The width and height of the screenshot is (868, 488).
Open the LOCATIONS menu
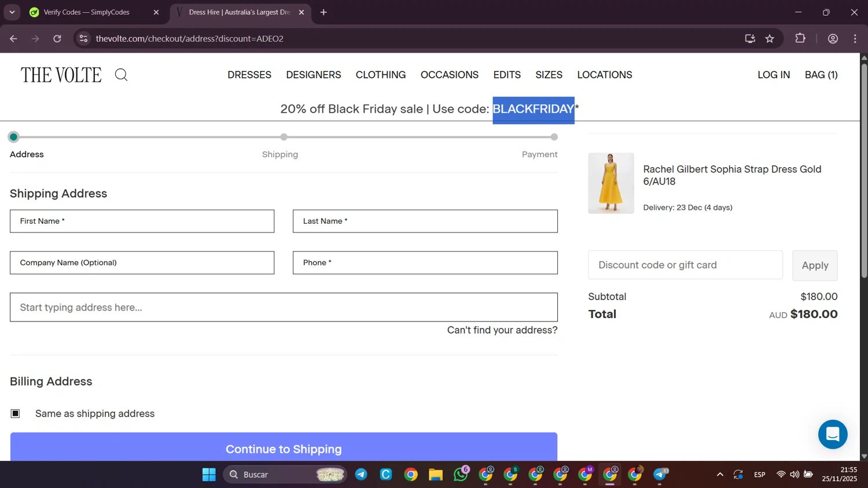[x=605, y=75]
